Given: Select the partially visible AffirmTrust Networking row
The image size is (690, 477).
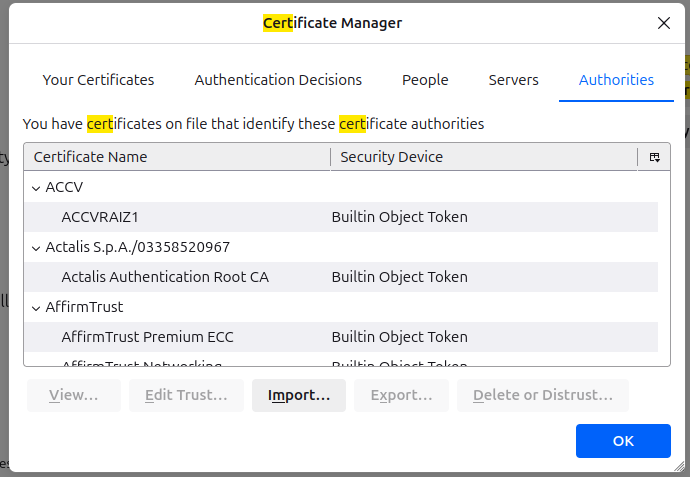Looking at the screenshot, I should [x=141, y=362].
